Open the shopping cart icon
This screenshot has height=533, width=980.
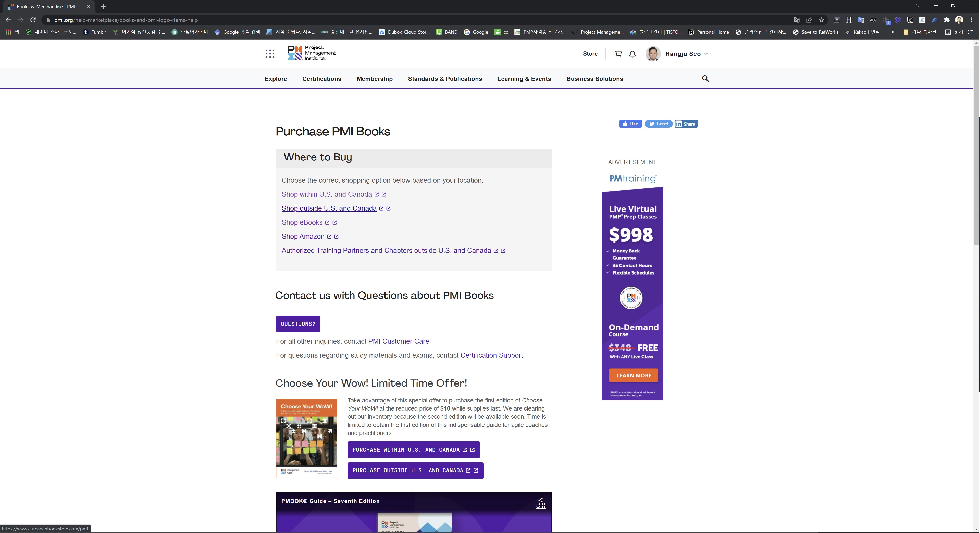point(618,54)
